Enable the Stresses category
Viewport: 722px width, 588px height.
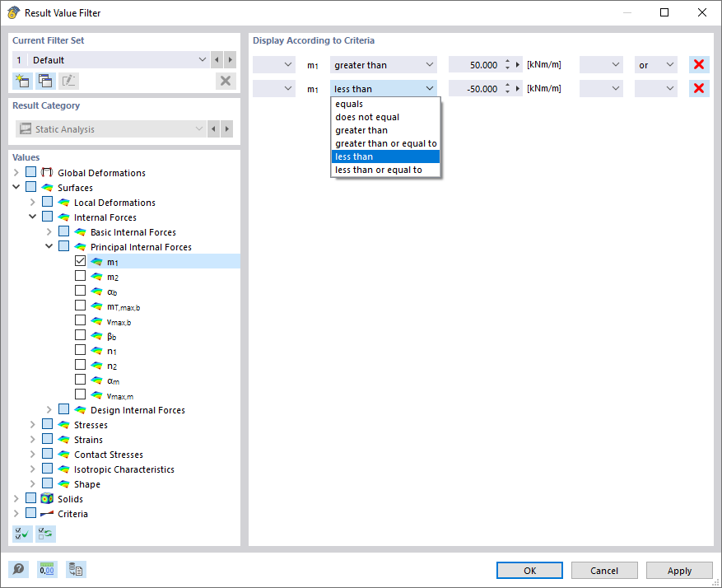pos(46,424)
